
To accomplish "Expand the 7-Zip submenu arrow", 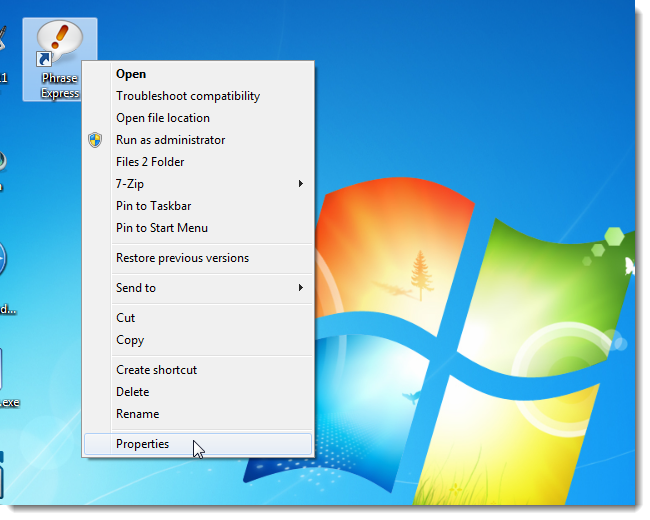I will click(301, 184).
